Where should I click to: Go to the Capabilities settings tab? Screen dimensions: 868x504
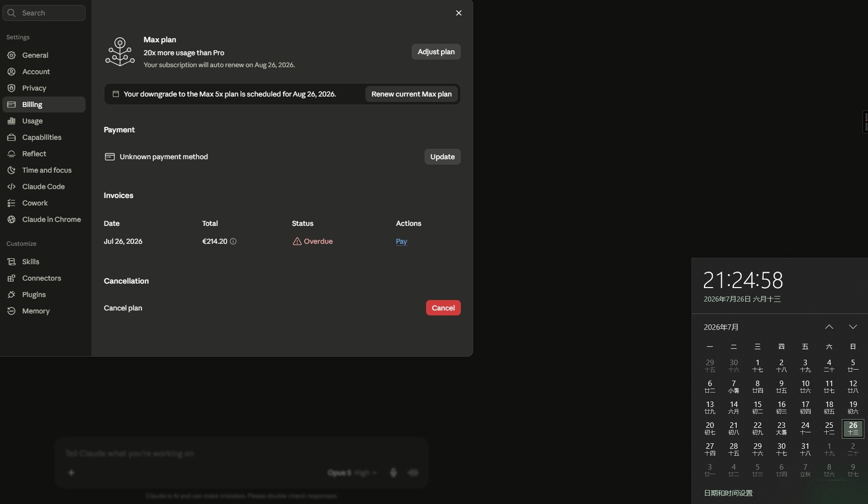[44, 137]
